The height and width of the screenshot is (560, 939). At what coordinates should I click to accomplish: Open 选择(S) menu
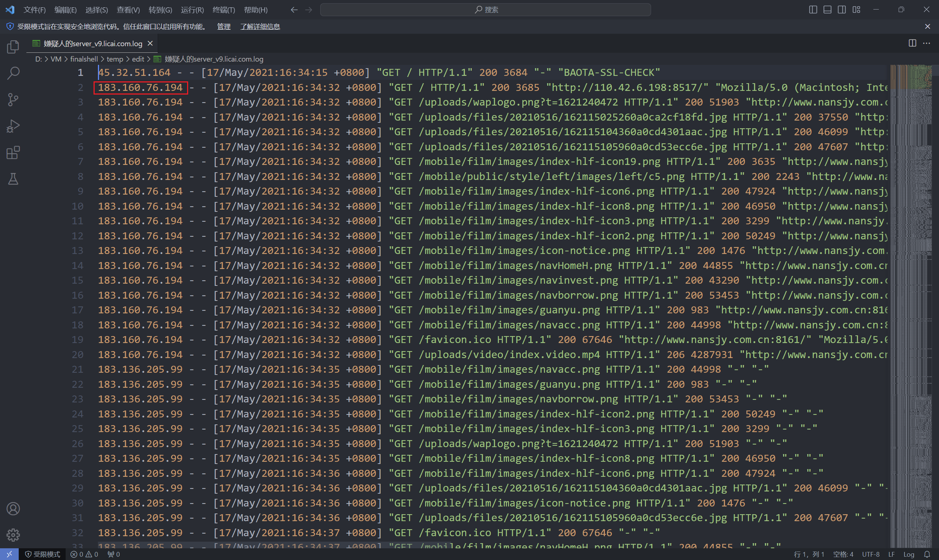point(97,10)
